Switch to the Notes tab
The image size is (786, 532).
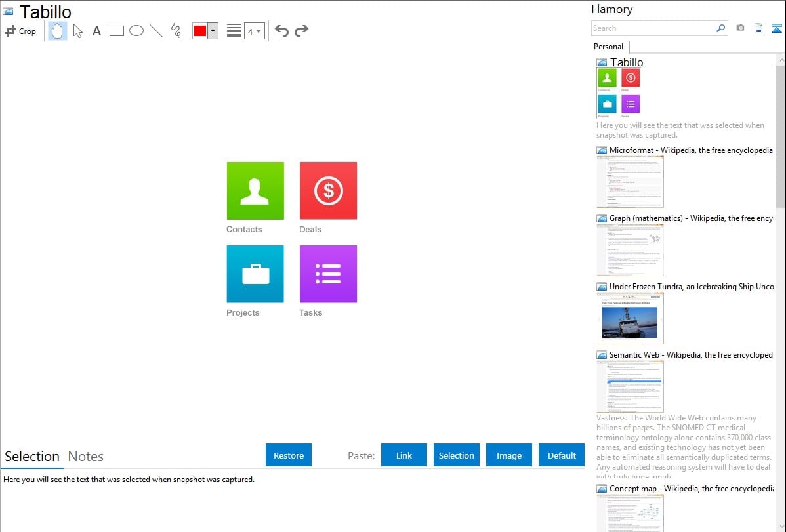click(85, 456)
